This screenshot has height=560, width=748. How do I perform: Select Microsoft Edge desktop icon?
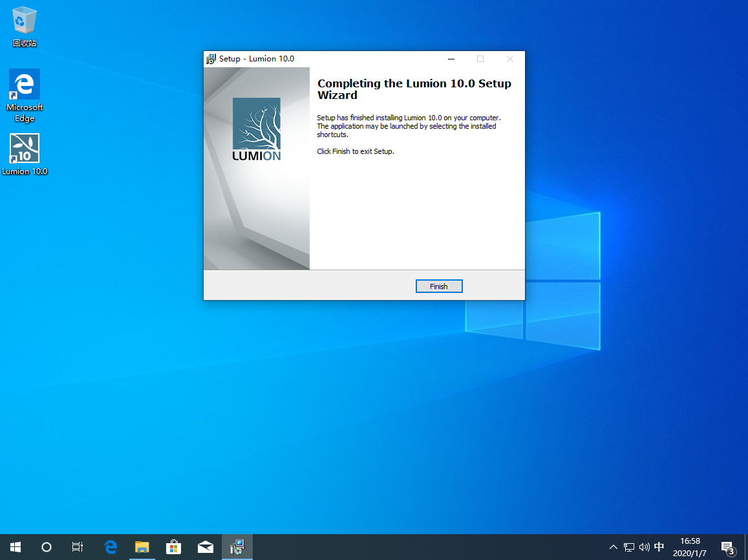(25, 96)
